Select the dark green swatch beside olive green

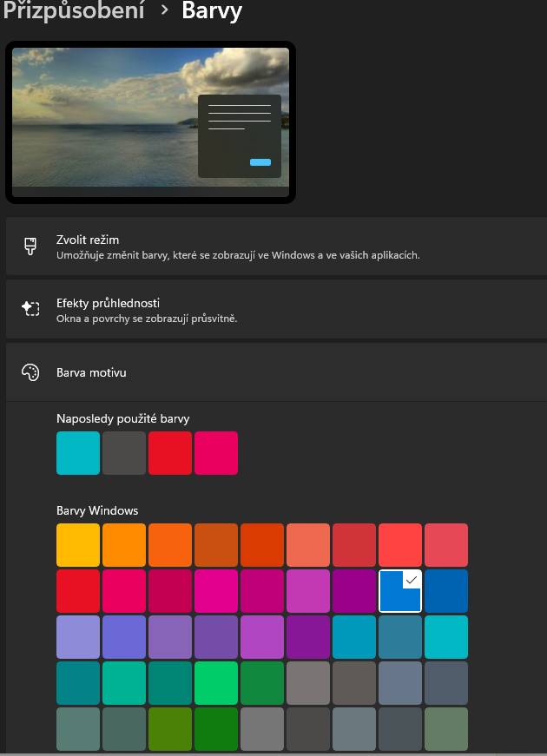point(216,729)
